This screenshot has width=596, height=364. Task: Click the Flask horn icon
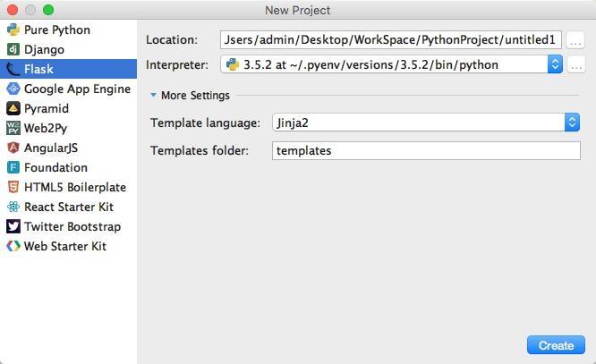click(x=13, y=69)
